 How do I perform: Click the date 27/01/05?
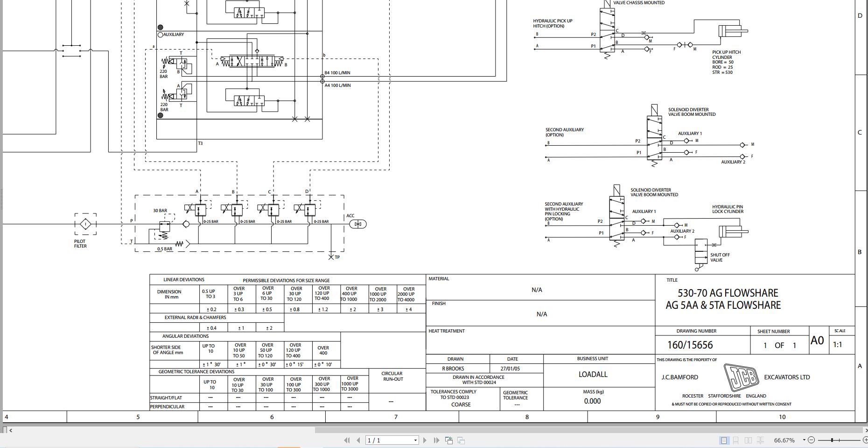pos(510,369)
